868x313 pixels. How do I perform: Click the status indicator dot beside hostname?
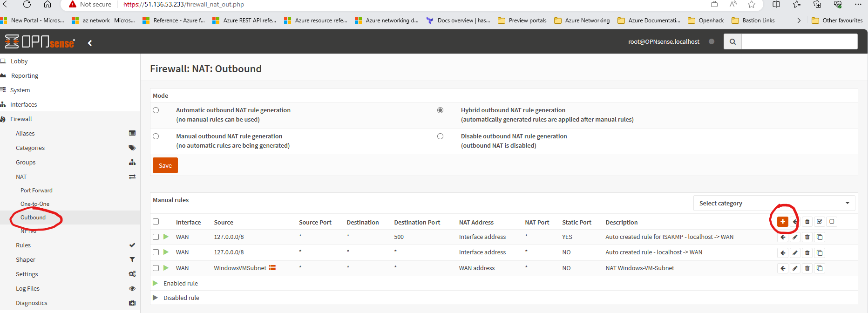tap(712, 41)
